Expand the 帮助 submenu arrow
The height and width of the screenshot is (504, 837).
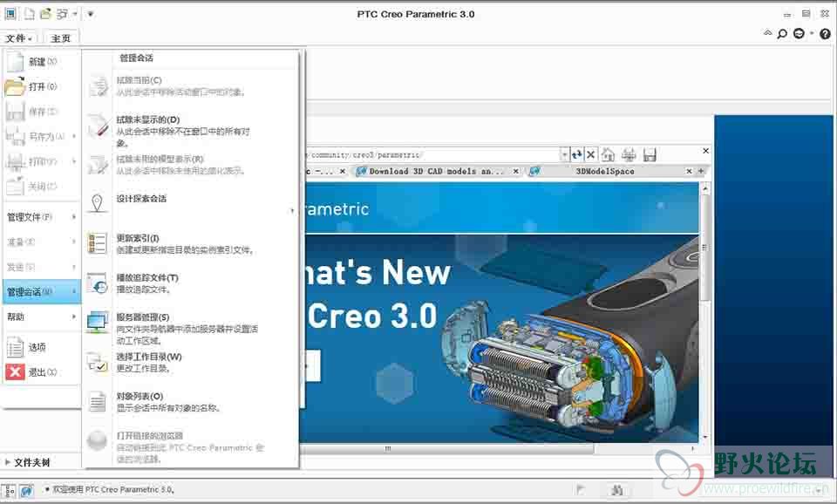click(73, 317)
